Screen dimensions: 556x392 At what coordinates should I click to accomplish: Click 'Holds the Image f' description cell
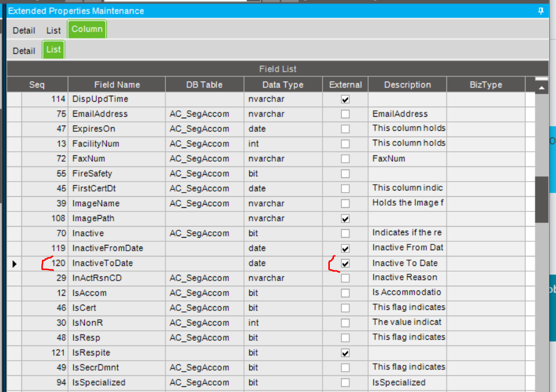[x=407, y=204]
